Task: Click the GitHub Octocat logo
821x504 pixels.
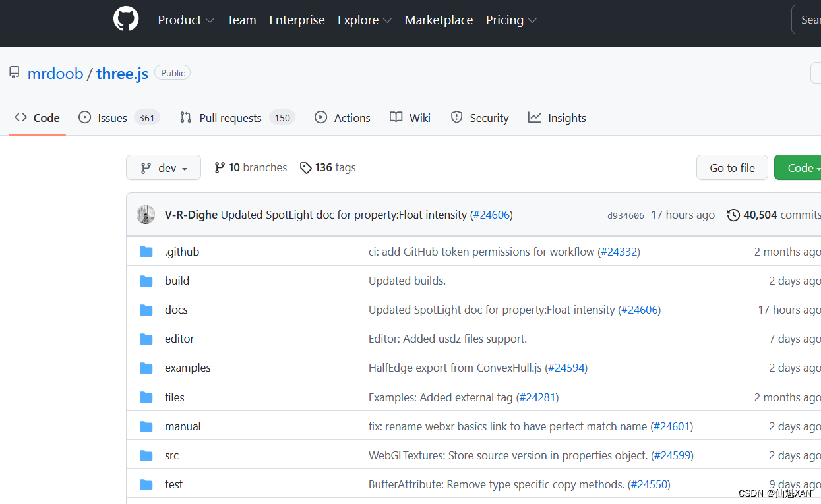Action: click(126, 19)
